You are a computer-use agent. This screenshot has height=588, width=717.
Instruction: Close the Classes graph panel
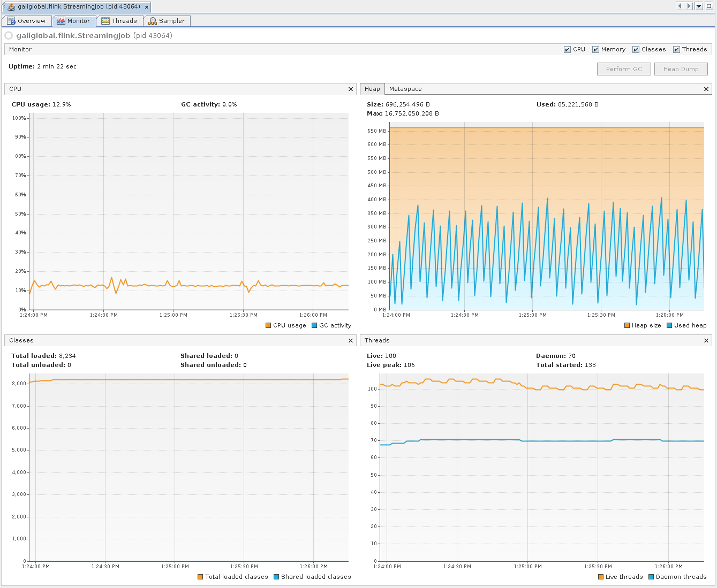pyautogui.click(x=351, y=341)
